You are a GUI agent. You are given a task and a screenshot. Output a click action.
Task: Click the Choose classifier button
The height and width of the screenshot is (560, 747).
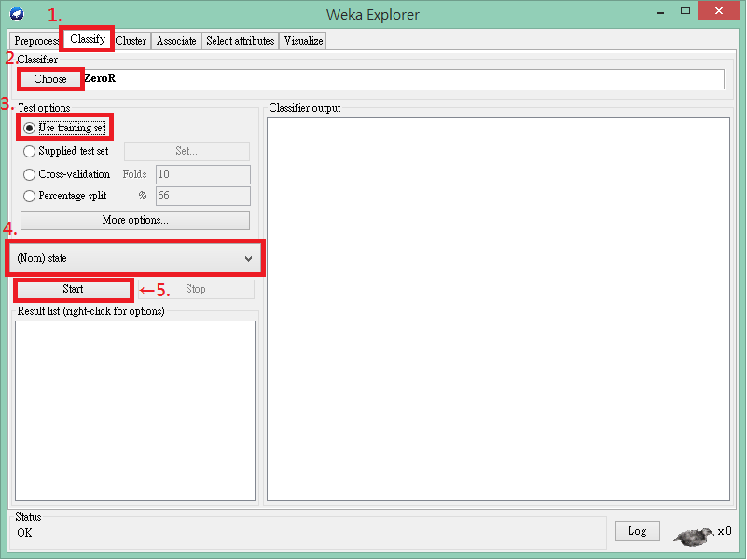click(x=50, y=79)
